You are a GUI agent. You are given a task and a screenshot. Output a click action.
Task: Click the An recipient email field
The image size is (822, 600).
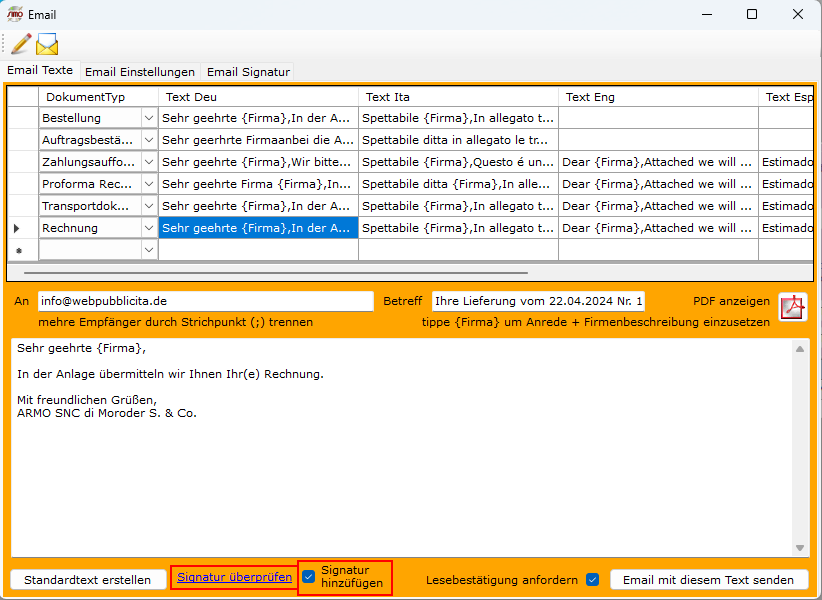click(205, 301)
